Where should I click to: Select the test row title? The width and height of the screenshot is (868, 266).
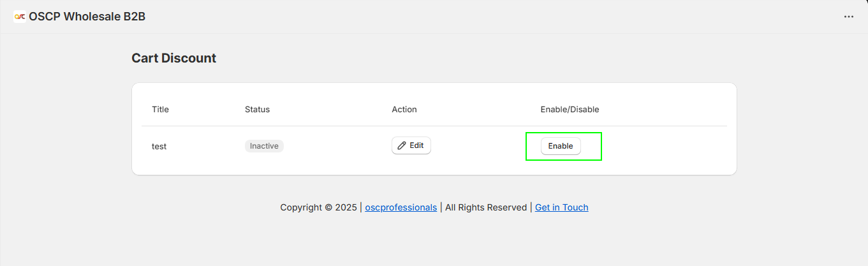coord(159,146)
